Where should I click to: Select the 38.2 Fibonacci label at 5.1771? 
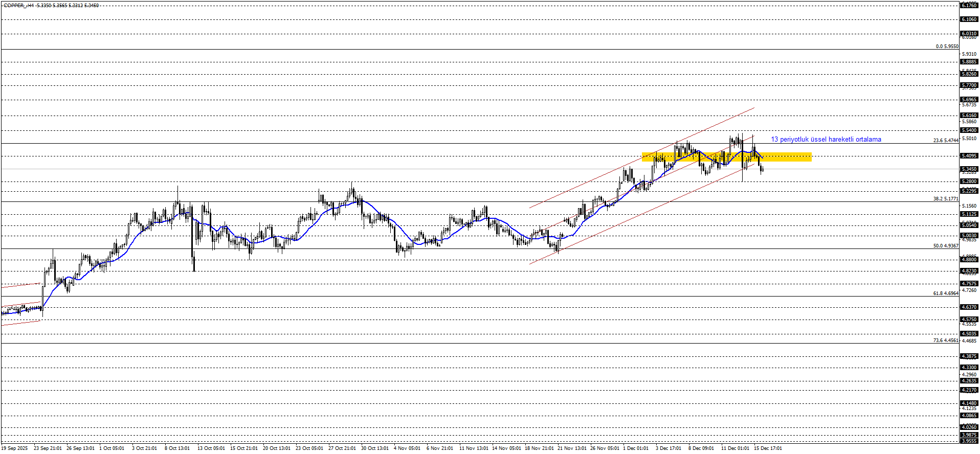click(945, 198)
